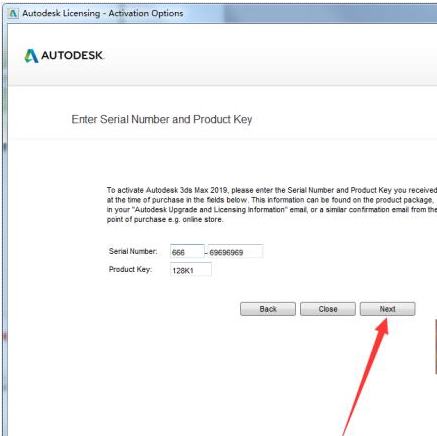This screenshot has width=437, height=436.
Task: Click the paragraph starting 'To activate Autodesk 3ds Max 2019'
Action: (272, 205)
